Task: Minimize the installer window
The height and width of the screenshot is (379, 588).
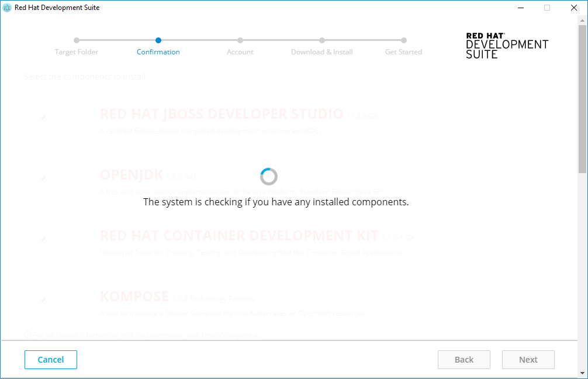Action: (521, 8)
